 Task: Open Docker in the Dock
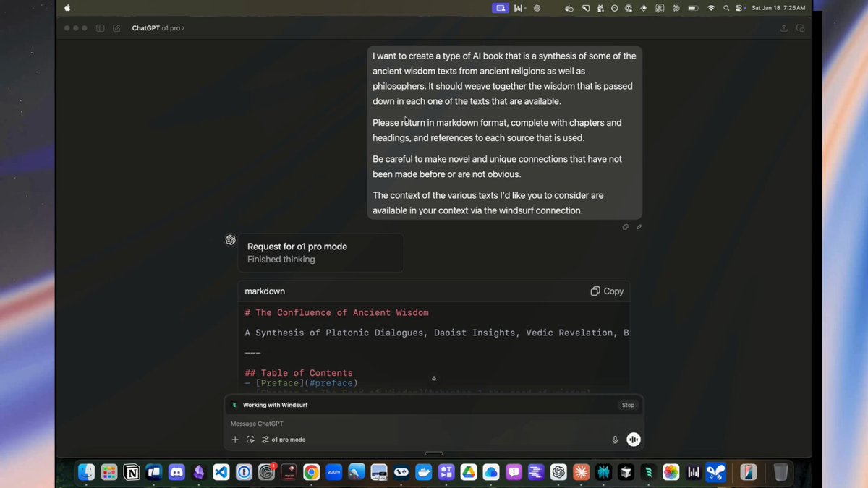[424, 472]
